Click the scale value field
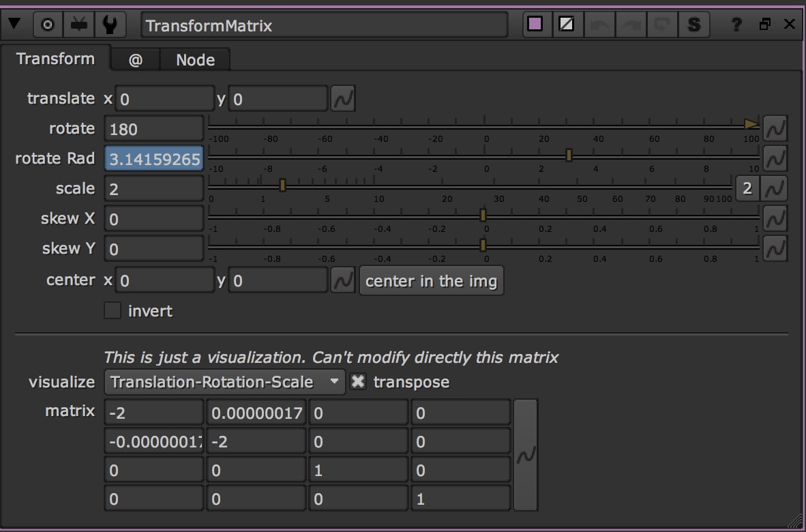The image size is (806, 532). tap(153, 189)
